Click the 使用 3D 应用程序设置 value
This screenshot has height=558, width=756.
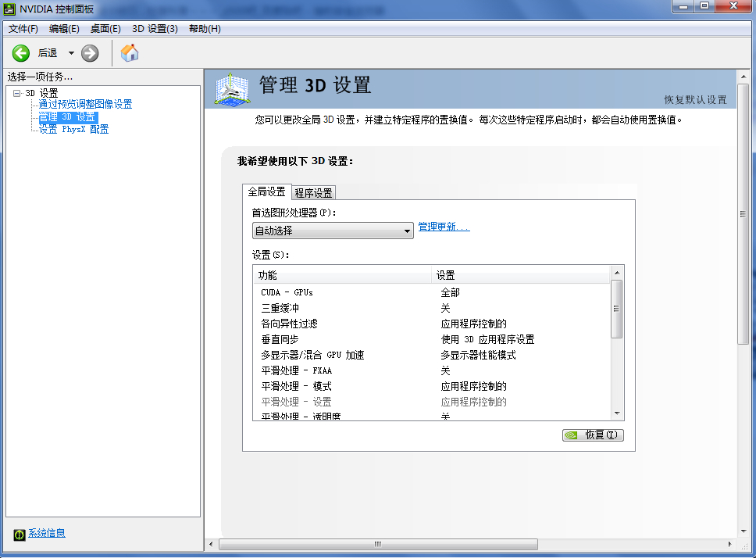coord(487,339)
